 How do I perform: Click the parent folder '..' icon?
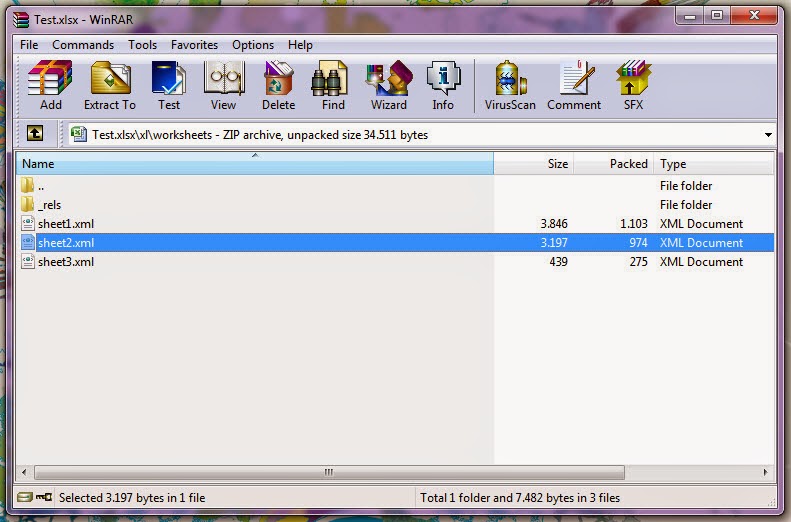(x=28, y=185)
